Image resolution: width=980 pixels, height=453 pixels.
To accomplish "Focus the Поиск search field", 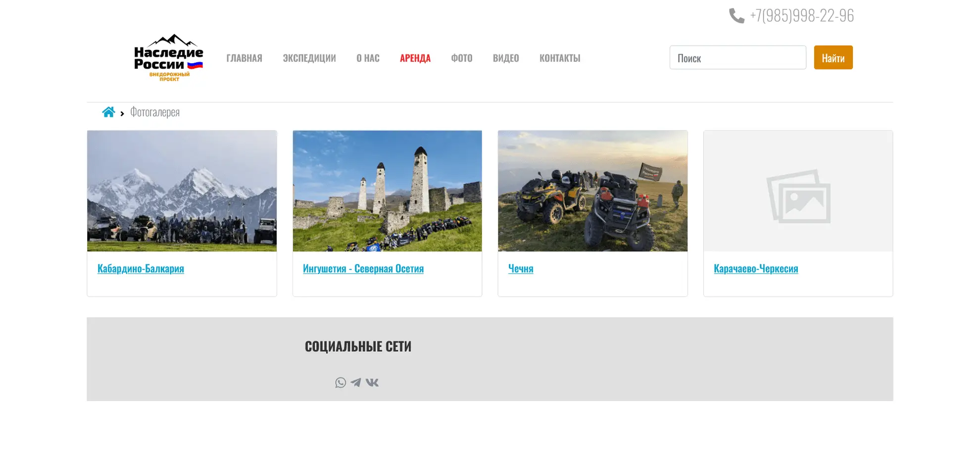I will pos(737,58).
